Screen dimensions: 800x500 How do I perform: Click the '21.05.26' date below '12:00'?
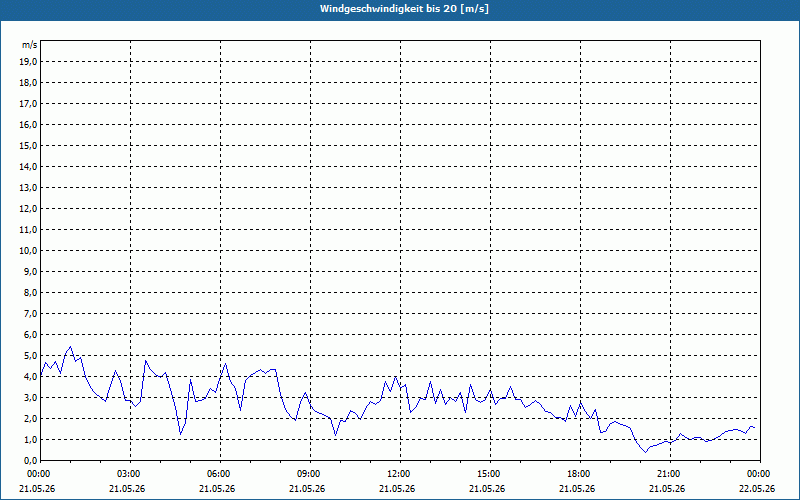point(397,488)
